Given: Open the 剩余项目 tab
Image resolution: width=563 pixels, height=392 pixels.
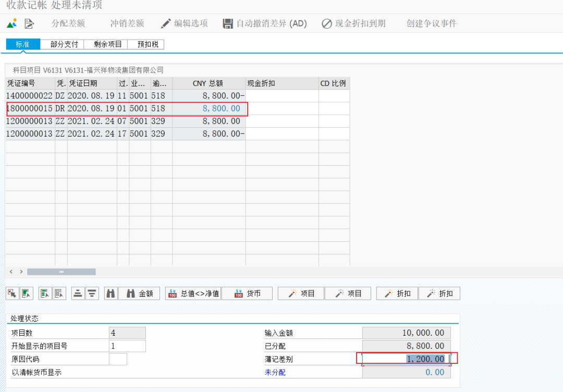Looking at the screenshot, I should pos(106,44).
